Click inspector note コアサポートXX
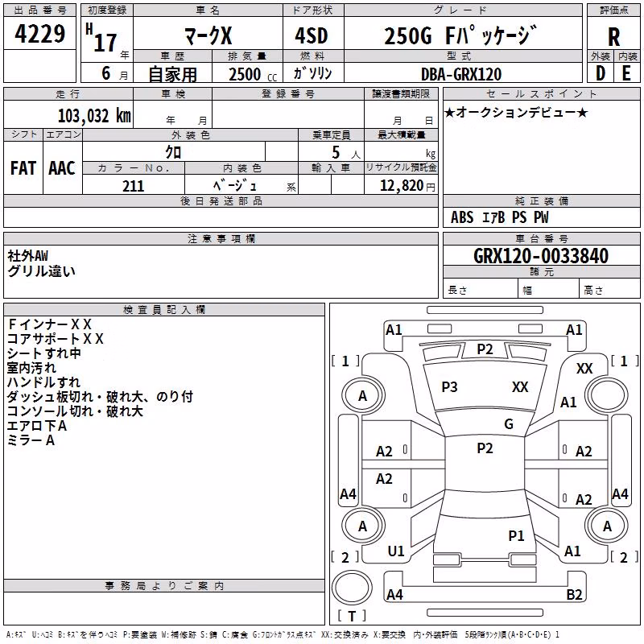Viewport: 644px width, 644px height. (55, 339)
